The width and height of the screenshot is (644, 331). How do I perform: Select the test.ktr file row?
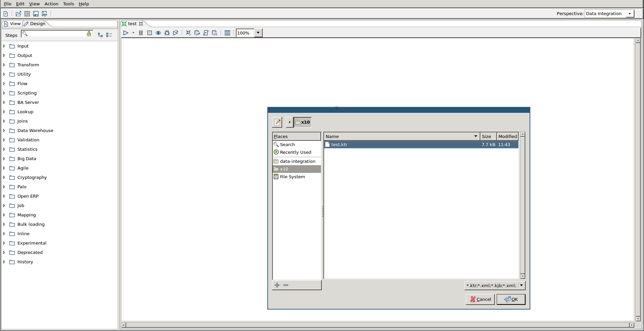click(x=421, y=145)
